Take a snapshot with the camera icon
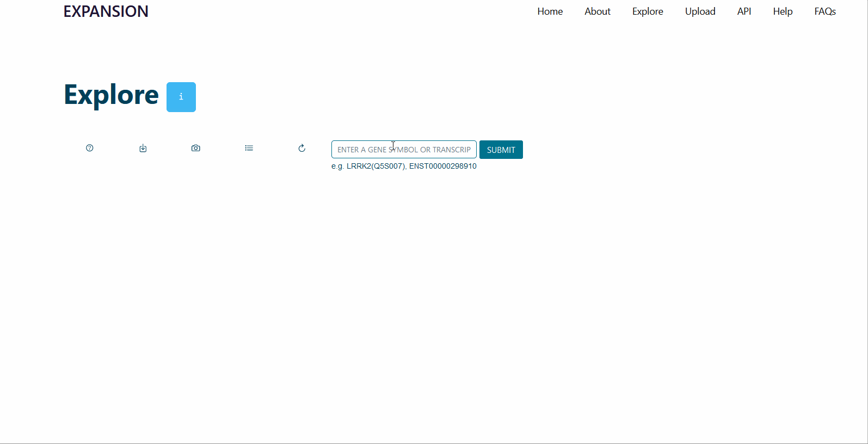 tap(196, 148)
